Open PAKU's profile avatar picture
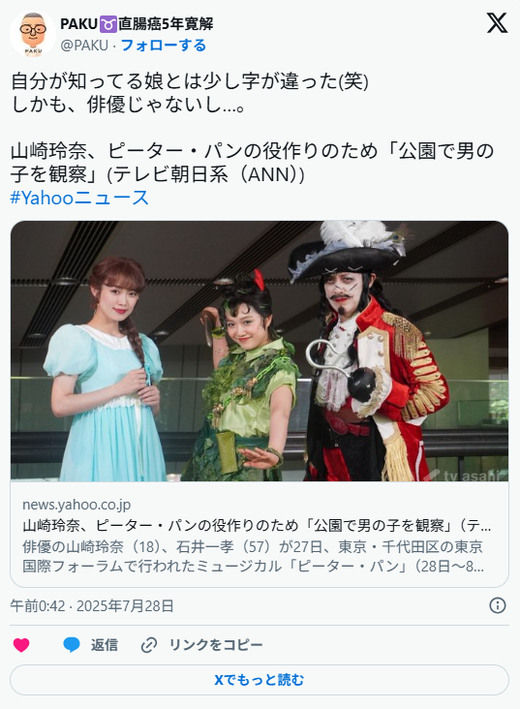Screen dimensions: 520x709 (x=33, y=34)
